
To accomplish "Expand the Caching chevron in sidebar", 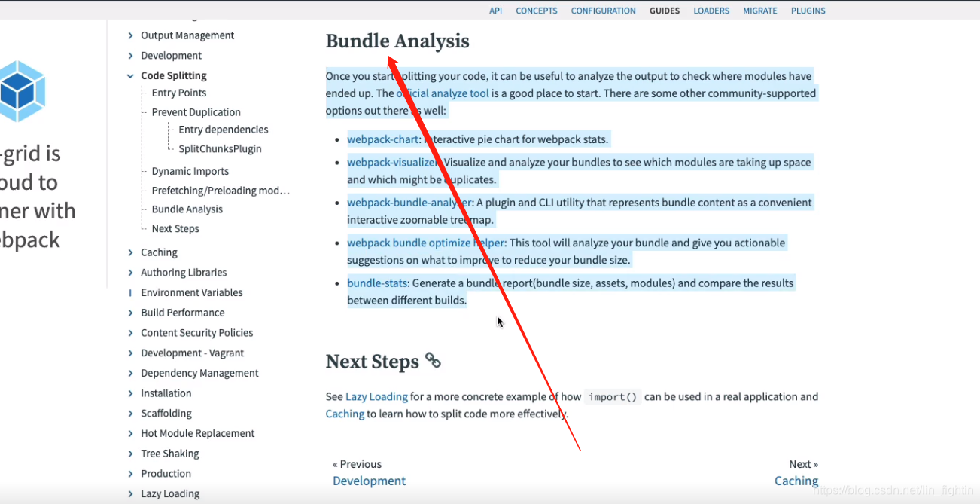I will pos(130,252).
